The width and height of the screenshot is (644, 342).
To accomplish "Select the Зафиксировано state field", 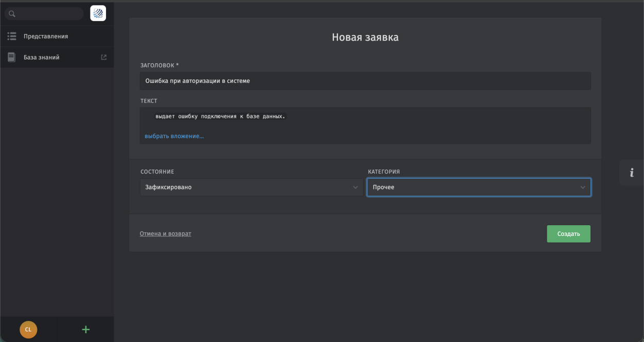I will tap(252, 187).
